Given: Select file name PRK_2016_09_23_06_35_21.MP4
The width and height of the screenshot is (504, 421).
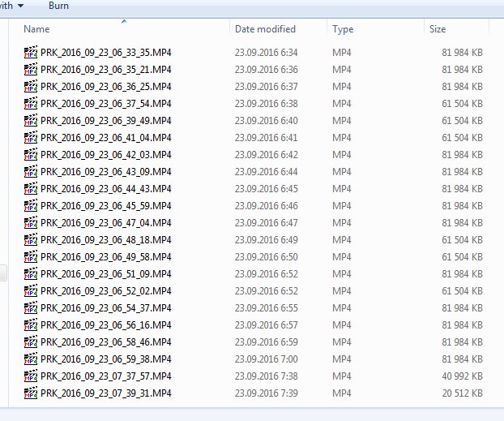Looking at the screenshot, I should point(105,69).
